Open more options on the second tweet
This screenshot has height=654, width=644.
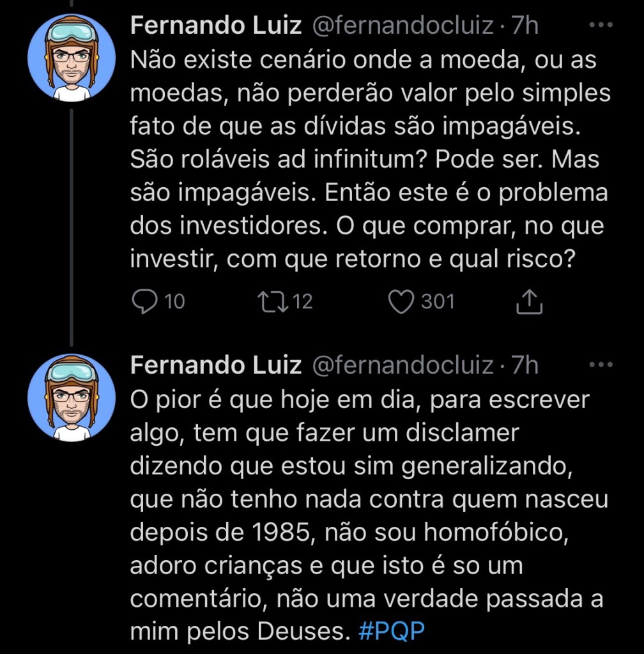point(601,365)
